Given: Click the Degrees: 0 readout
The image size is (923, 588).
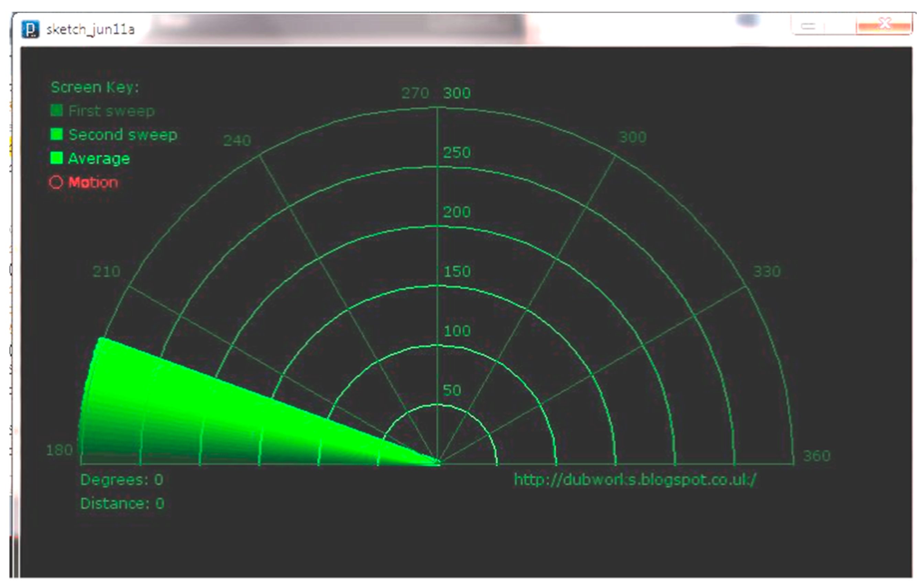Looking at the screenshot, I should click(121, 480).
